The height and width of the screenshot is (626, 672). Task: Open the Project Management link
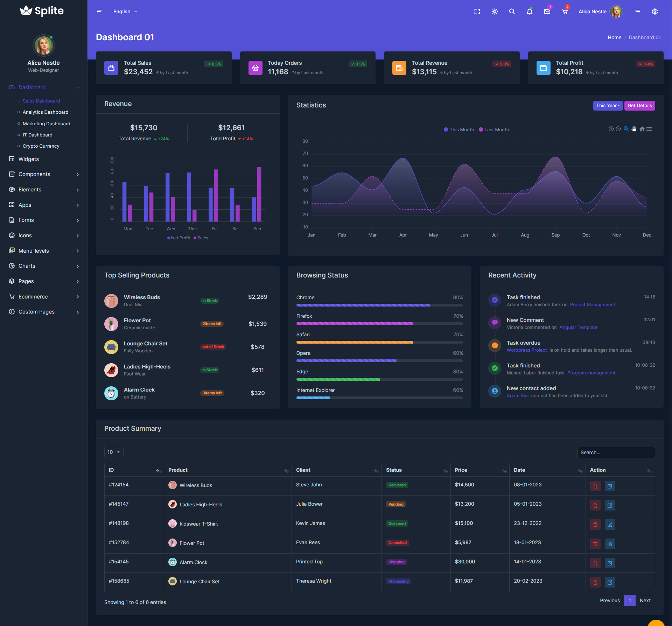pyautogui.click(x=592, y=305)
